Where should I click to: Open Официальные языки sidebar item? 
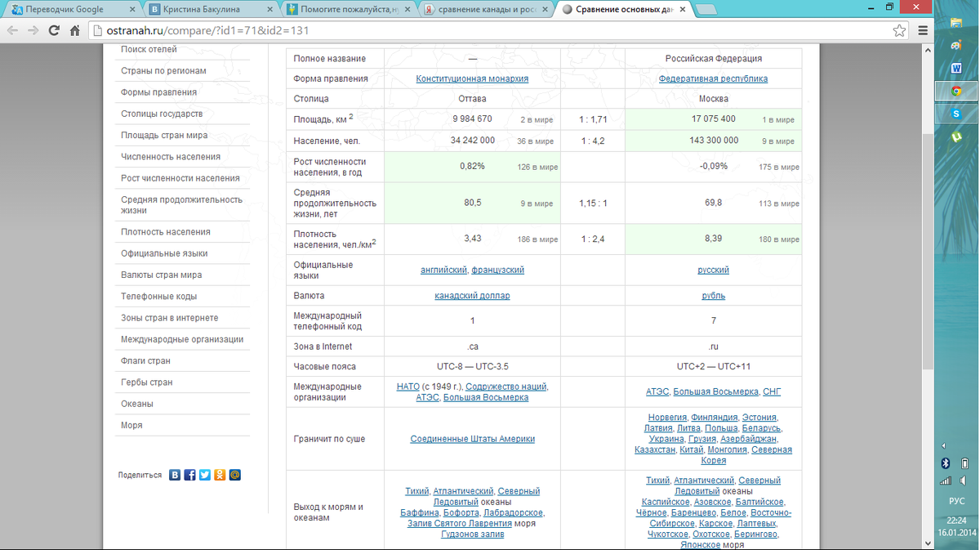[164, 253]
